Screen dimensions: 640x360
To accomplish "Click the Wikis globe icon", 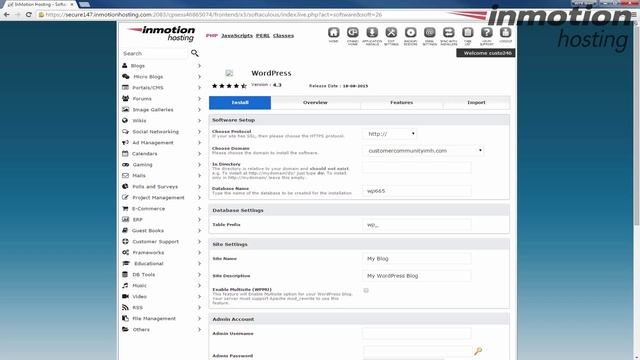I will tap(125, 120).
